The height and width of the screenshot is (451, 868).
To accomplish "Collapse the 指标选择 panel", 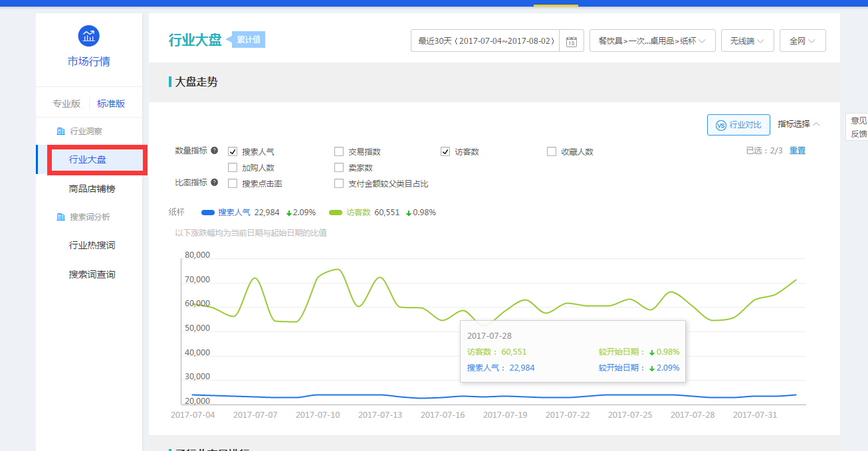I will [x=799, y=124].
